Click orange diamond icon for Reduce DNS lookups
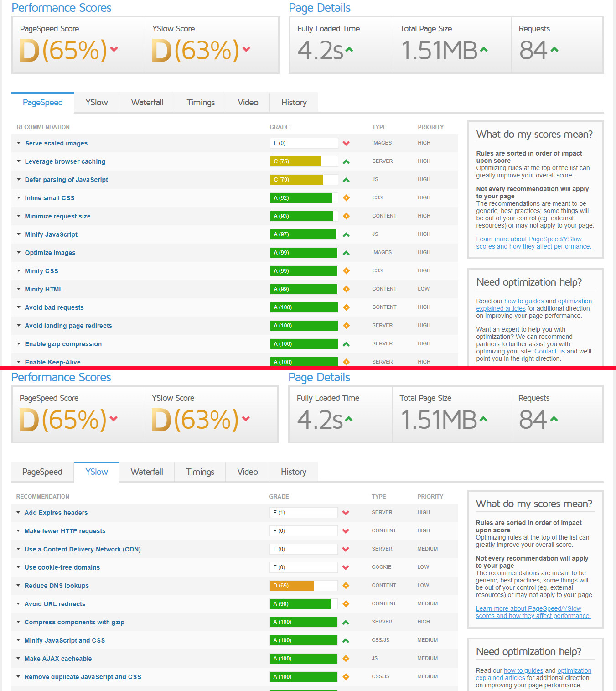The height and width of the screenshot is (691, 616). 346,586
